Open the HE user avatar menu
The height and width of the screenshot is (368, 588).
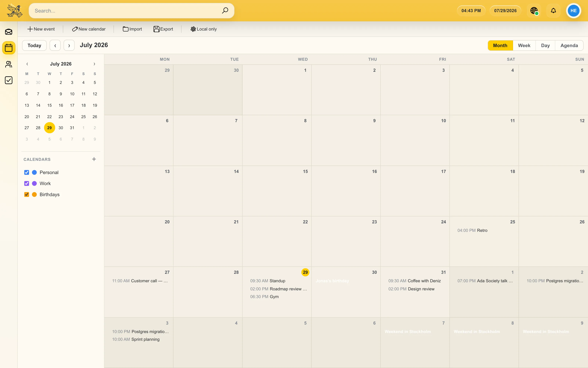tap(573, 11)
